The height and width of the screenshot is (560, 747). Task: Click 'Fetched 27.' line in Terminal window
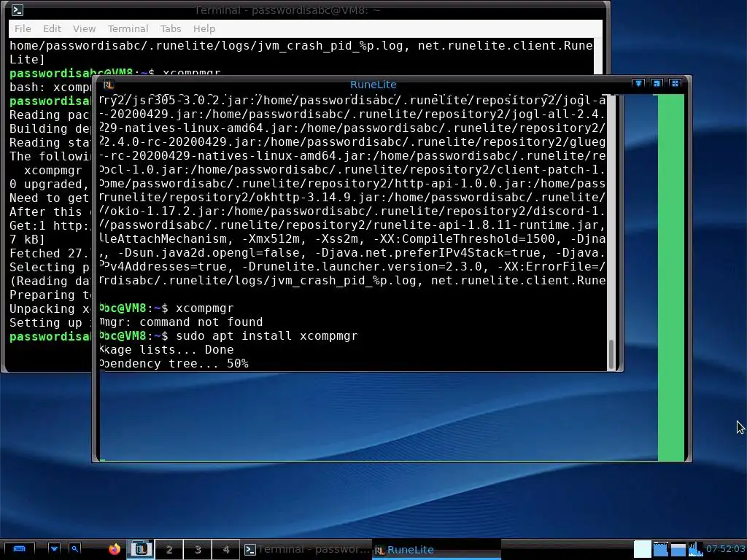(x=49, y=253)
